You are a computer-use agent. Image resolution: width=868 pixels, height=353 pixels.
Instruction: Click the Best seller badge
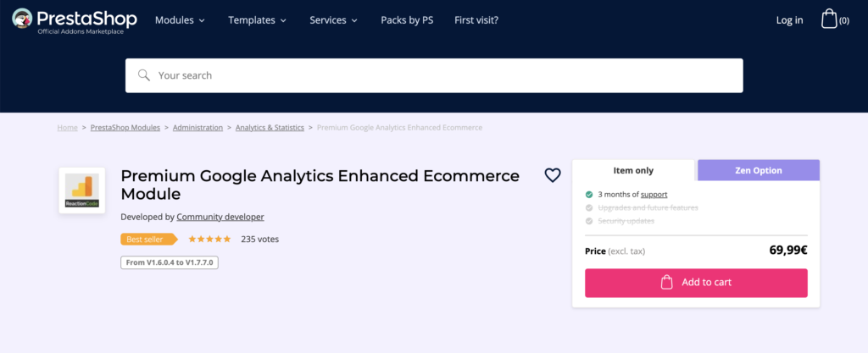coord(149,240)
